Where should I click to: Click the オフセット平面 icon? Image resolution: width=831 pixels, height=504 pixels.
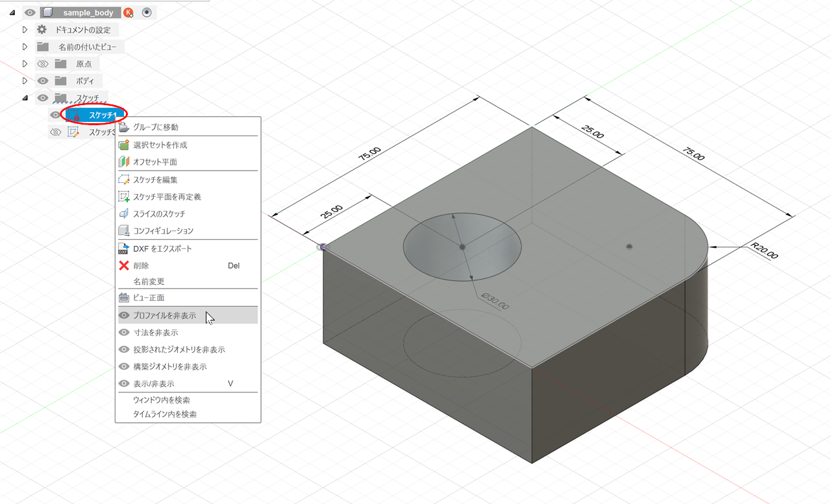coord(124,162)
